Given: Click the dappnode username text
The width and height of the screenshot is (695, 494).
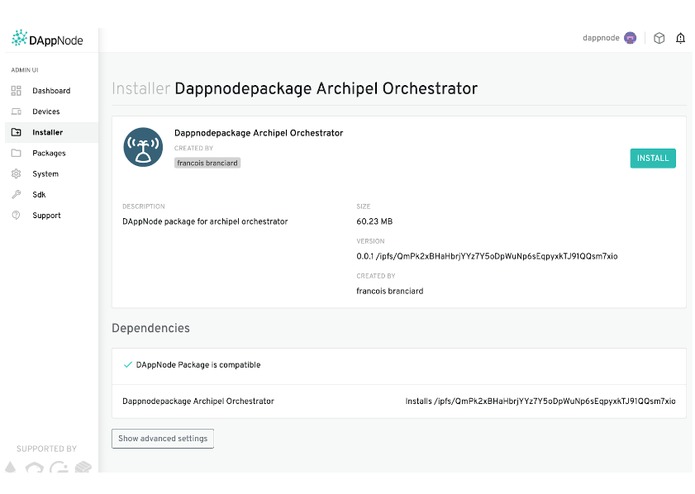Looking at the screenshot, I should tap(601, 38).
